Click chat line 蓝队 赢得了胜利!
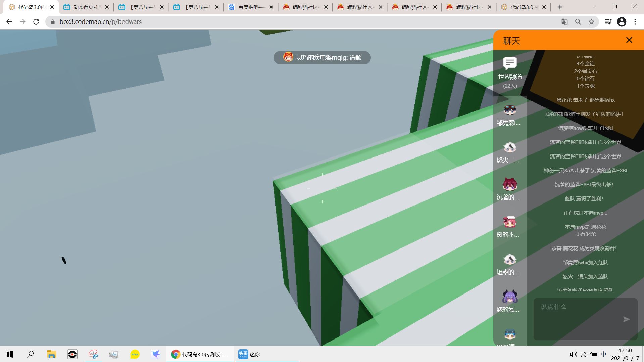Image resolution: width=644 pixels, height=362 pixels. click(x=584, y=199)
